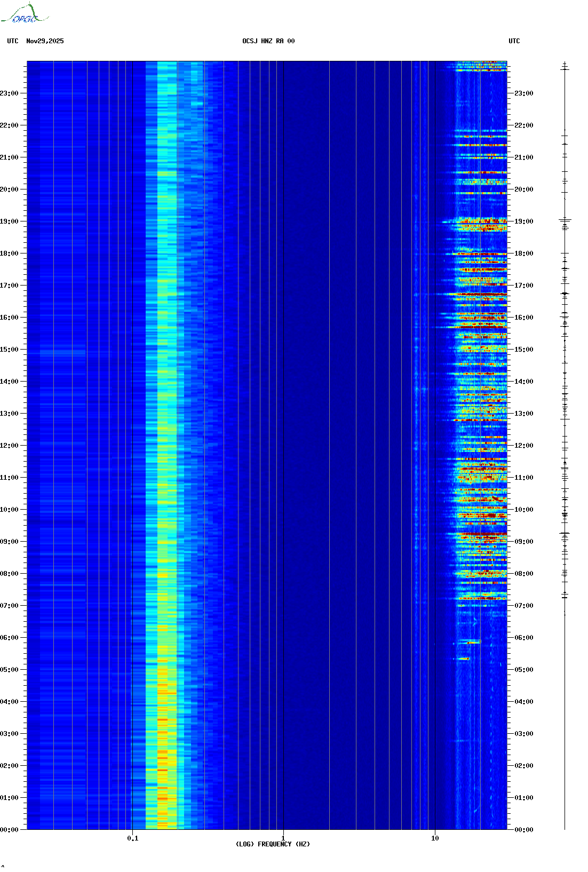
Task: Click the (LOG) FREQUENCY (HZ) axis title
Action: click(x=273, y=844)
